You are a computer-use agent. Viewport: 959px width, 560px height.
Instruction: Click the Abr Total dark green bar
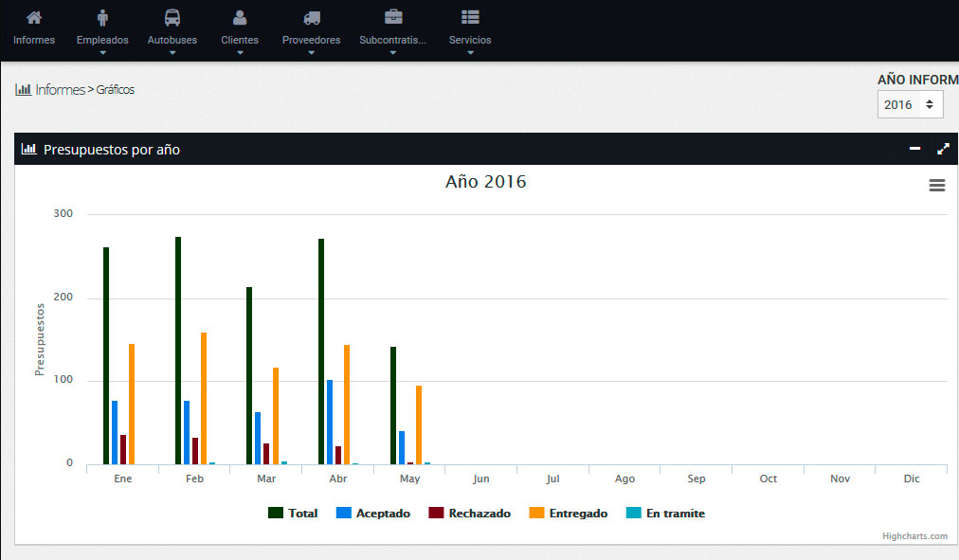point(321,352)
